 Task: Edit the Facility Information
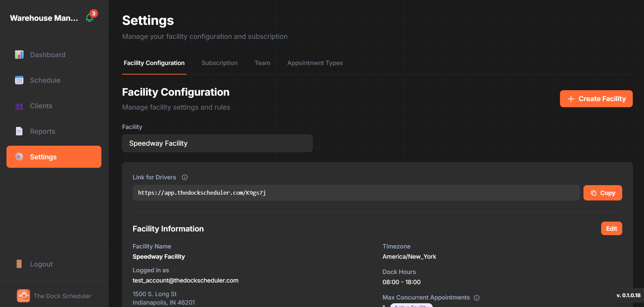click(611, 228)
